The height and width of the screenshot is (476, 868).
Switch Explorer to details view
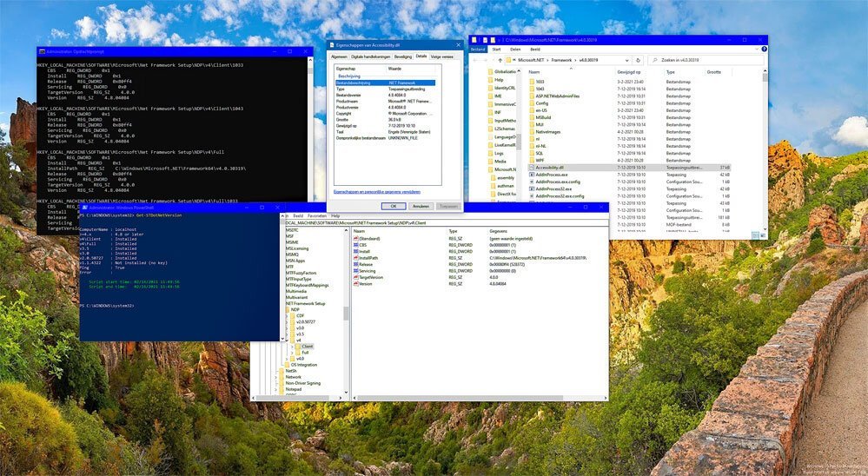(757, 235)
